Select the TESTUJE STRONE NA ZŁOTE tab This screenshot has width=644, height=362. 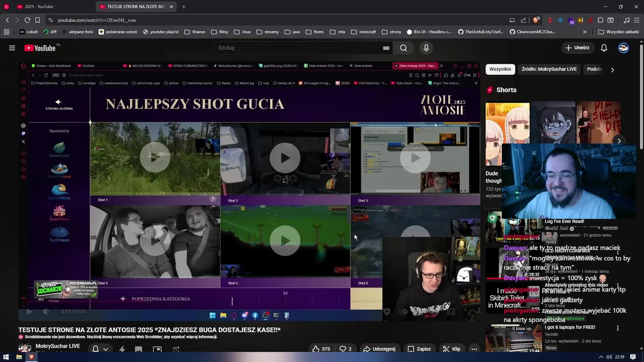click(x=136, y=7)
